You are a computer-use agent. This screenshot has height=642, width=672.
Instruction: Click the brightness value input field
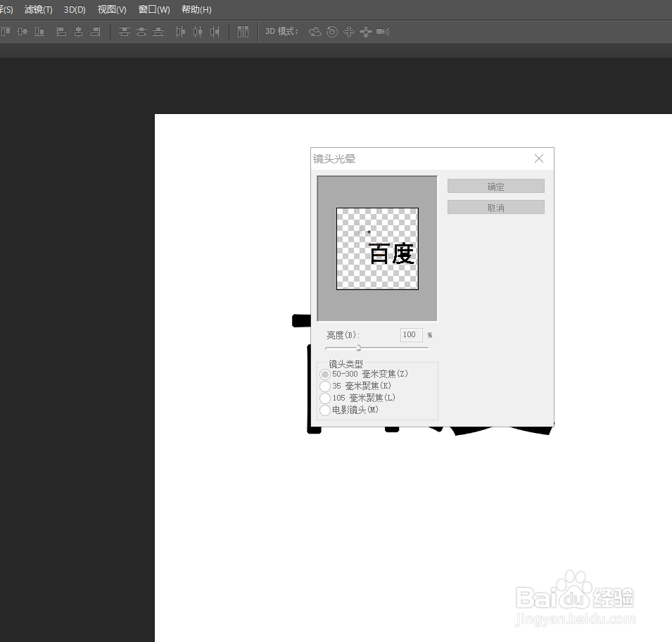coord(410,334)
